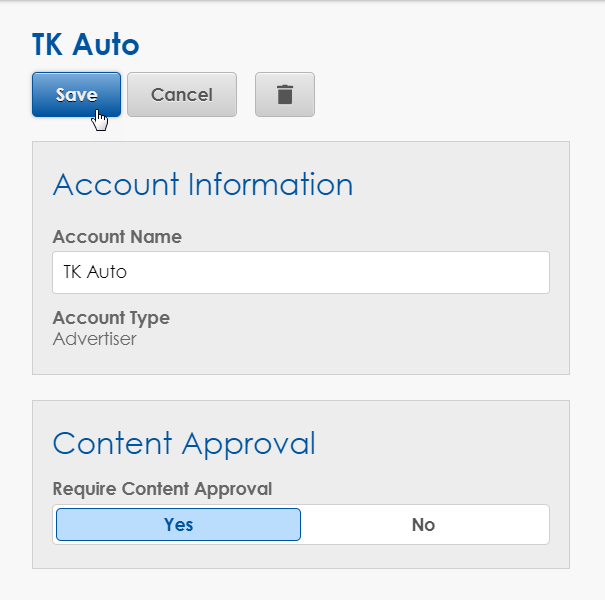Save the TK Auto account changes
Viewport: 605px width, 600px height.
point(76,95)
